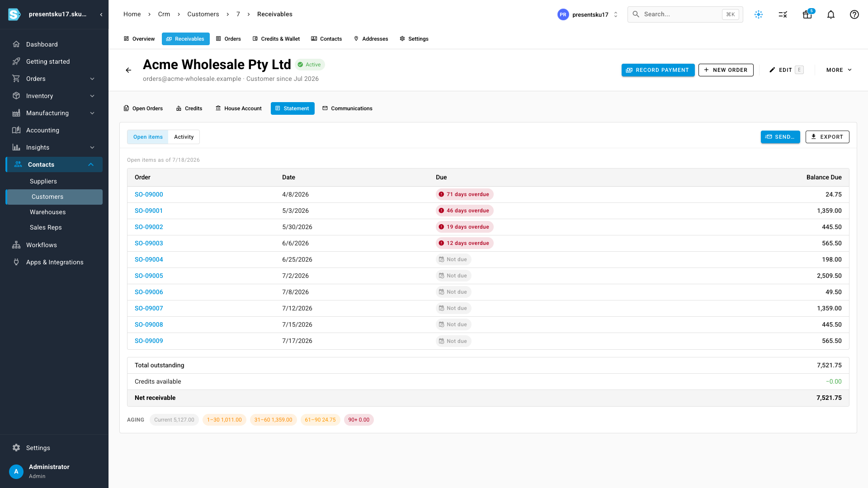
Task: Expand the Orders sidebar menu
Action: tap(54, 79)
